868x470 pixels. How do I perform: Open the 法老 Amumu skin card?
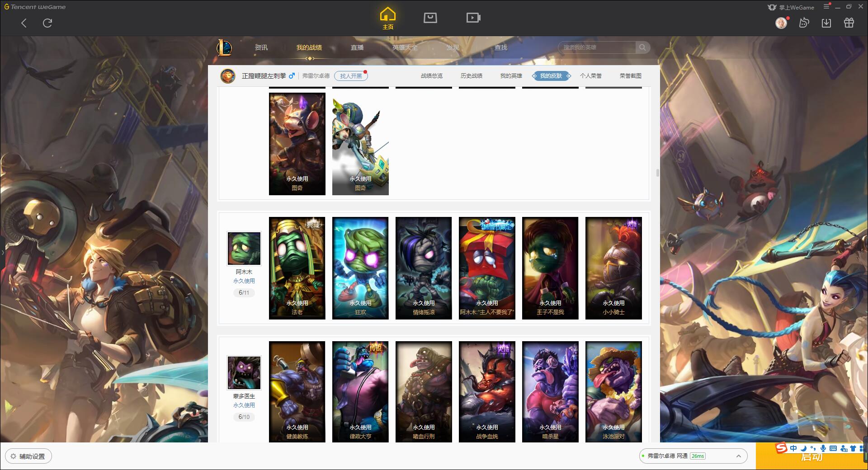tap(297, 268)
